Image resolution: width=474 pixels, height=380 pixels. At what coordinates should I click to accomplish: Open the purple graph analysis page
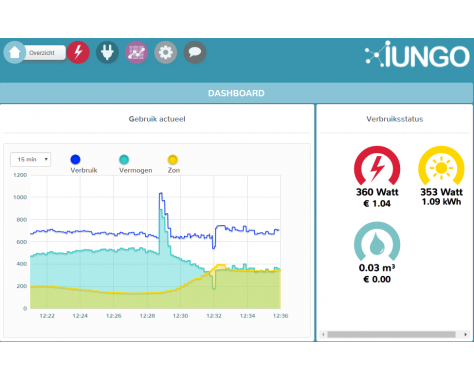(136, 52)
